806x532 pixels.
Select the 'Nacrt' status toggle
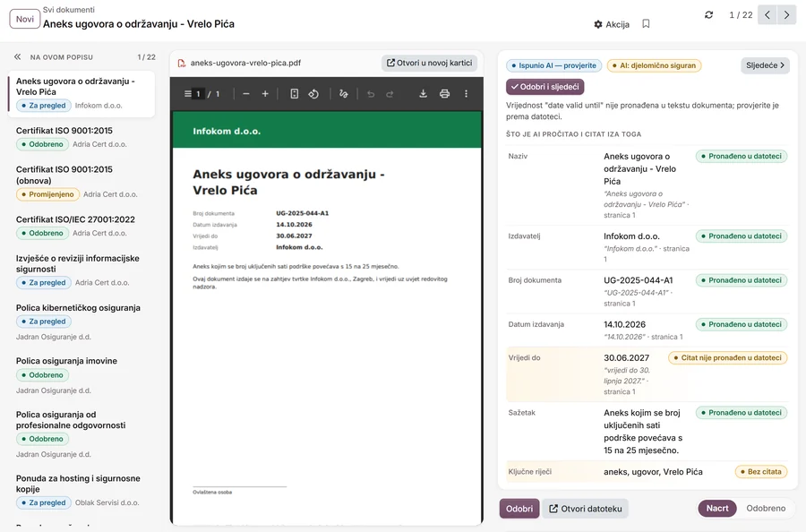coord(717,508)
